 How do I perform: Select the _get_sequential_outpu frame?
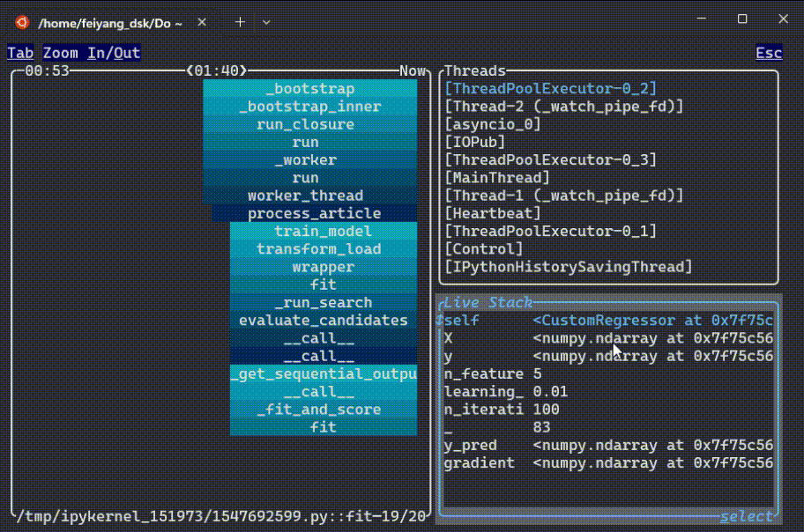click(x=324, y=373)
